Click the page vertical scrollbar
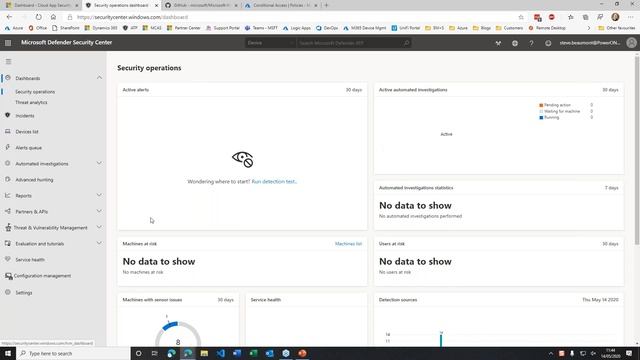 pyautogui.click(x=637, y=151)
